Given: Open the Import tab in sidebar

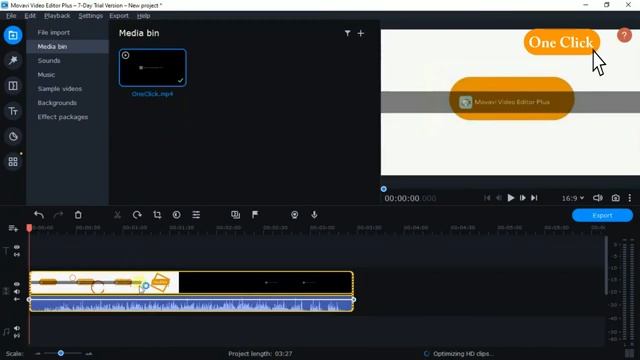Looking at the screenshot, I should click(x=13, y=35).
